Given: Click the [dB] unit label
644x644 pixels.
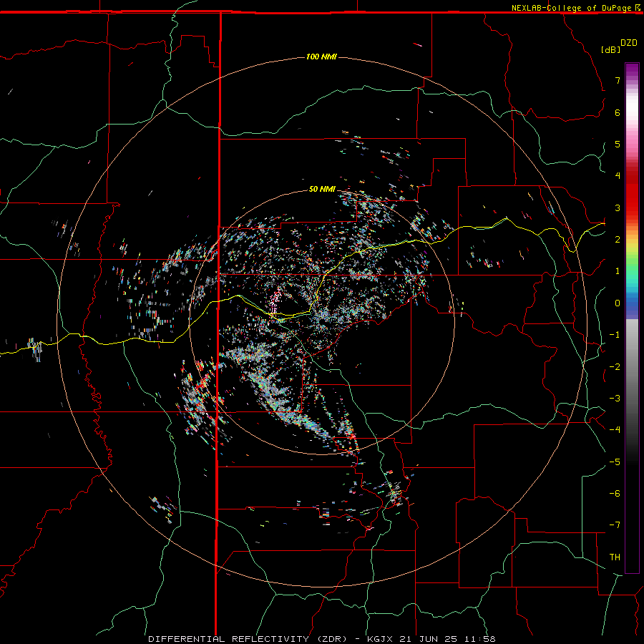Looking at the screenshot, I should pos(610,49).
